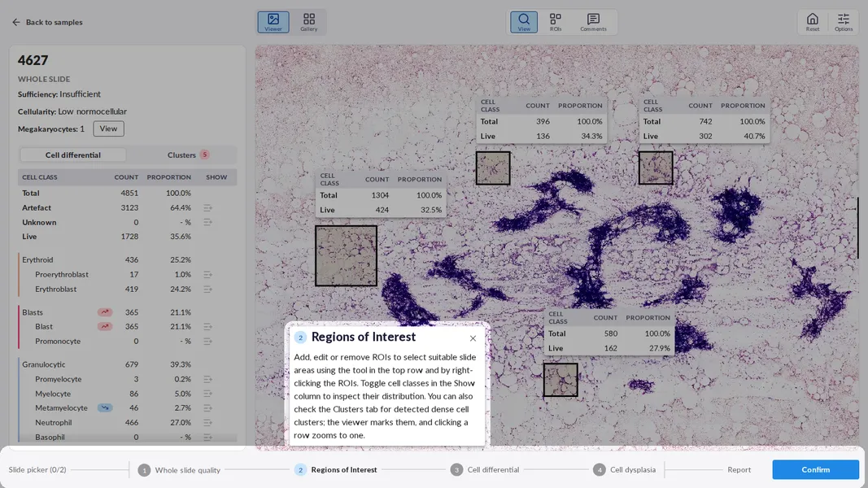
Task: Toggle show for Myelocyte row
Action: point(207,394)
